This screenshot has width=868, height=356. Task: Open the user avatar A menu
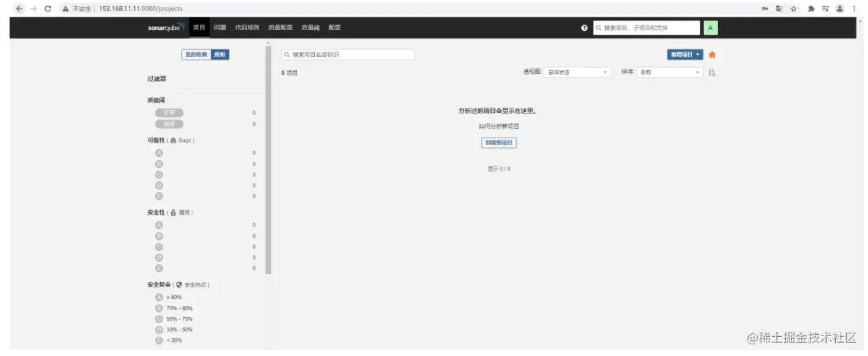[x=710, y=28]
